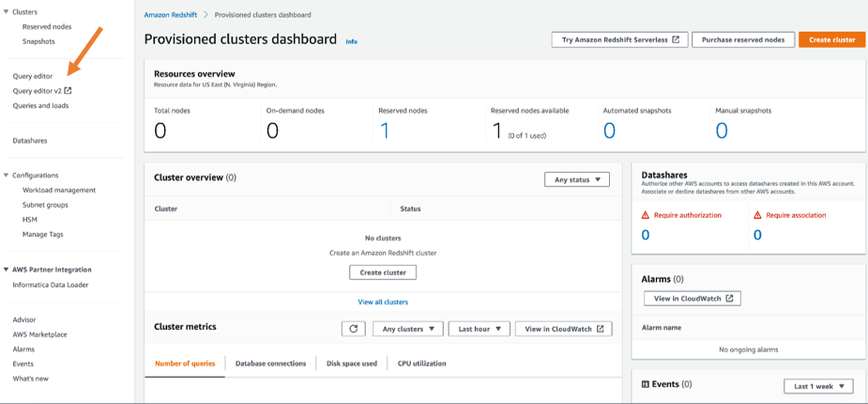868x404 pixels.
Task: Switch to the Database connections tab
Action: pyautogui.click(x=270, y=364)
